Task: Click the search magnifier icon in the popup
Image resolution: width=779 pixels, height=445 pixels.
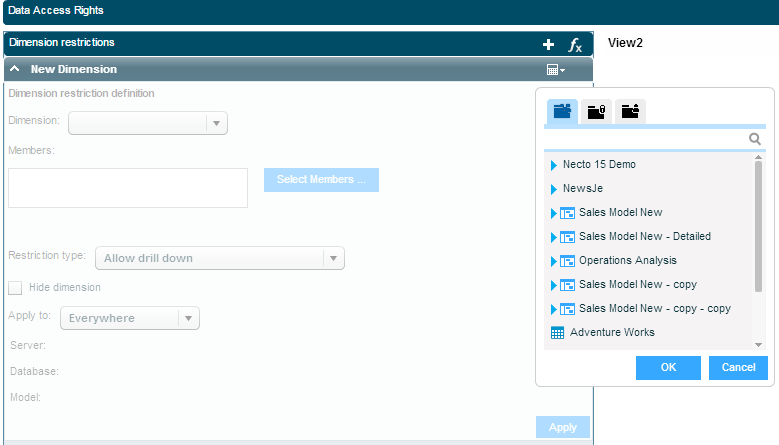Action: click(x=756, y=140)
